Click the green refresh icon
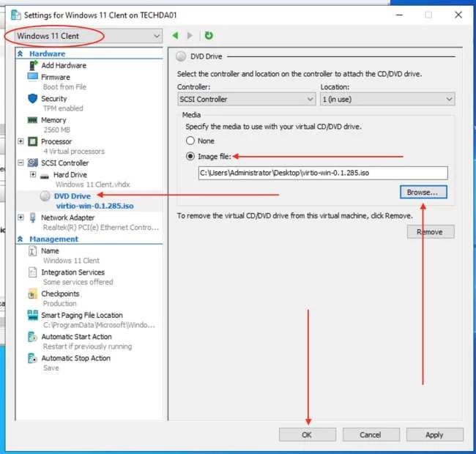 coord(209,36)
